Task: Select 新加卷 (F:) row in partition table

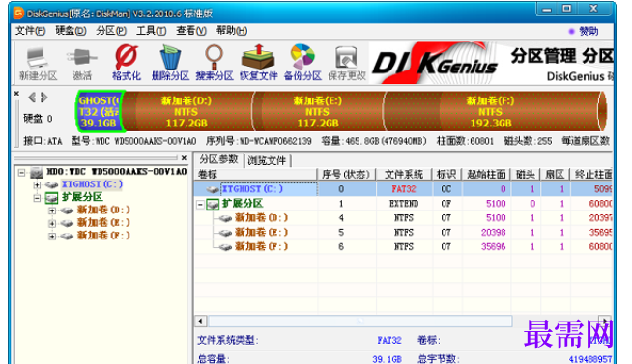Action: click(403, 247)
